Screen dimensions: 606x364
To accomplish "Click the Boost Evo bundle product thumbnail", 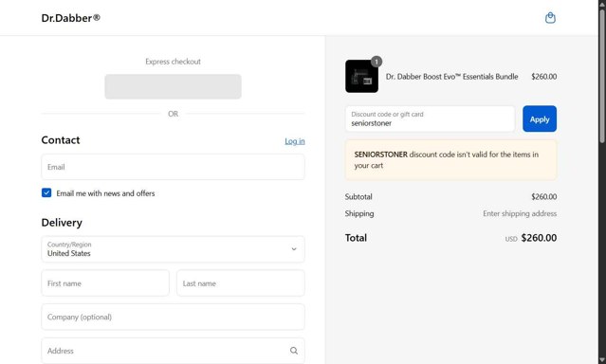I will click(x=361, y=76).
